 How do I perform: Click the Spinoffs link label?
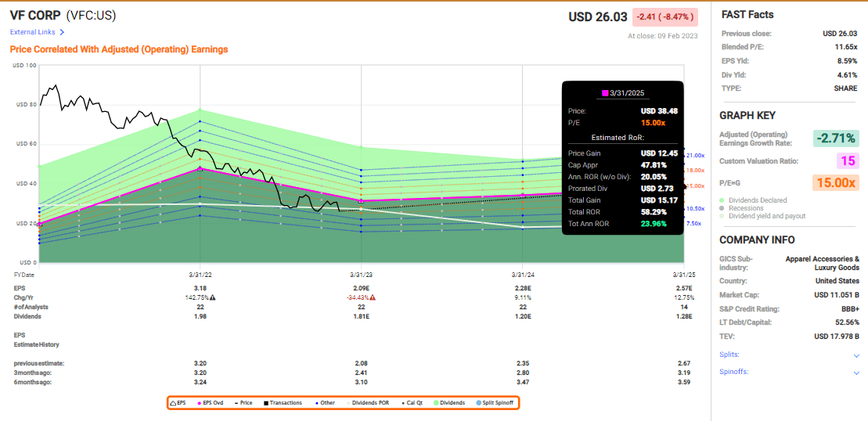point(734,372)
